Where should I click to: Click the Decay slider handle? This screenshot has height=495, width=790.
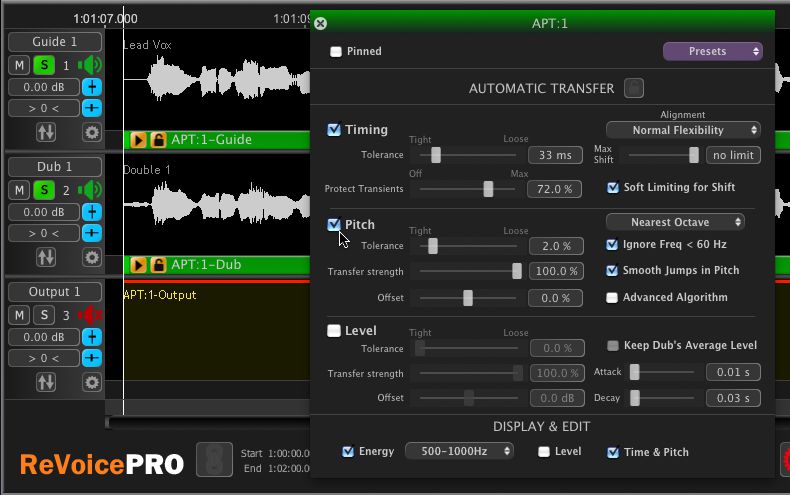[635, 398]
